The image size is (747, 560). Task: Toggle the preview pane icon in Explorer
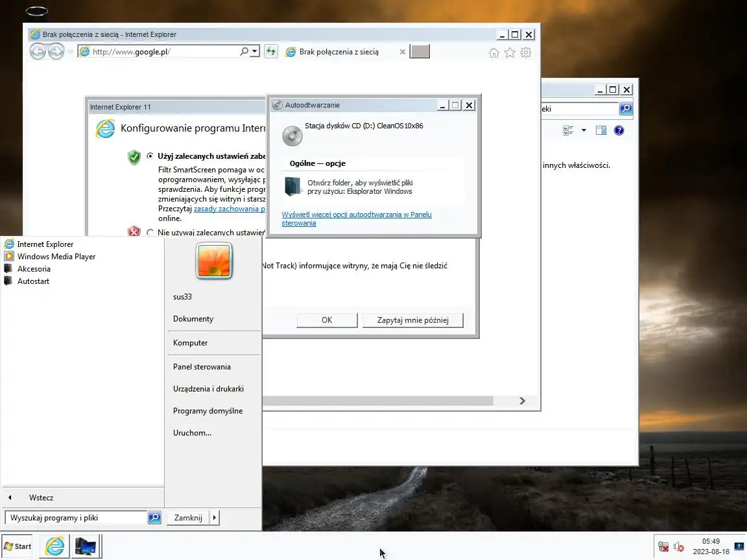[x=601, y=130]
